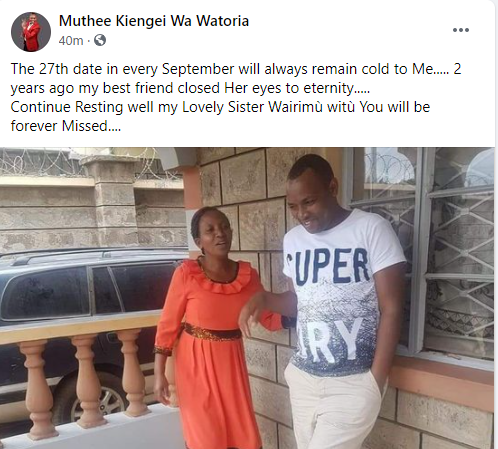Click the woman's face in the photo
Image resolution: width=498 pixels, height=449 pixels.
point(213,235)
